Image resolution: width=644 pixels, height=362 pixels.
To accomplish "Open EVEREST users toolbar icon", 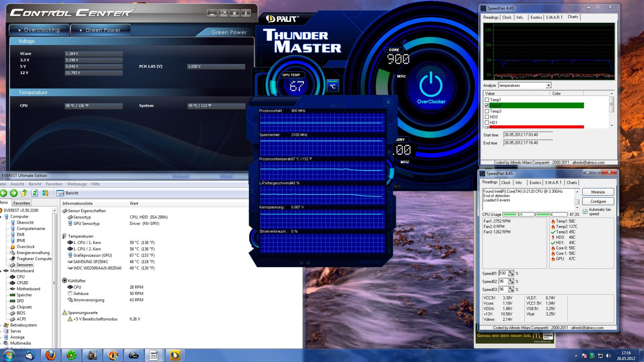I will [45, 193].
